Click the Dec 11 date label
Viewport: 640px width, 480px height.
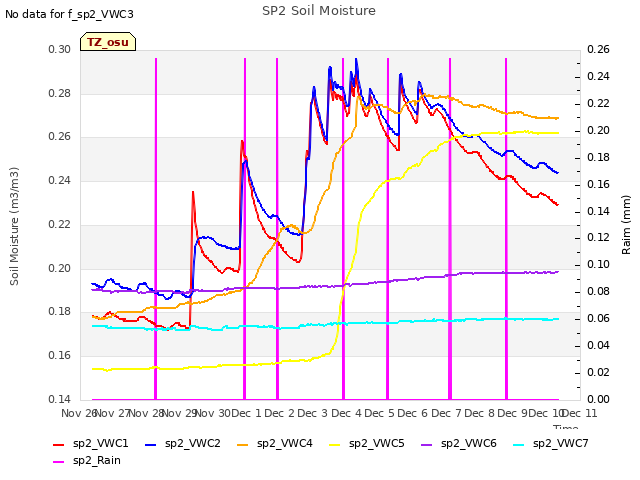pos(580,413)
